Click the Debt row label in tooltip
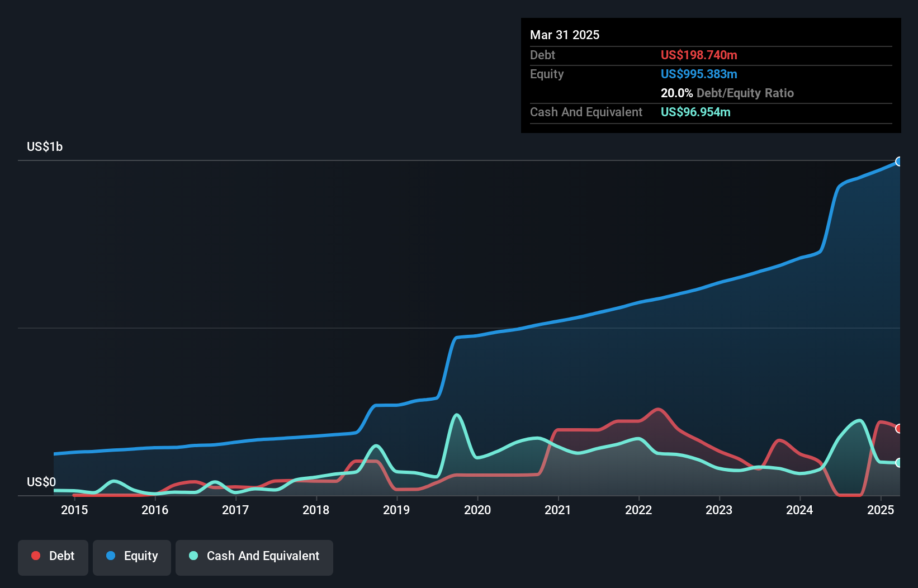This screenshot has height=588, width=918. click(542, 55)
